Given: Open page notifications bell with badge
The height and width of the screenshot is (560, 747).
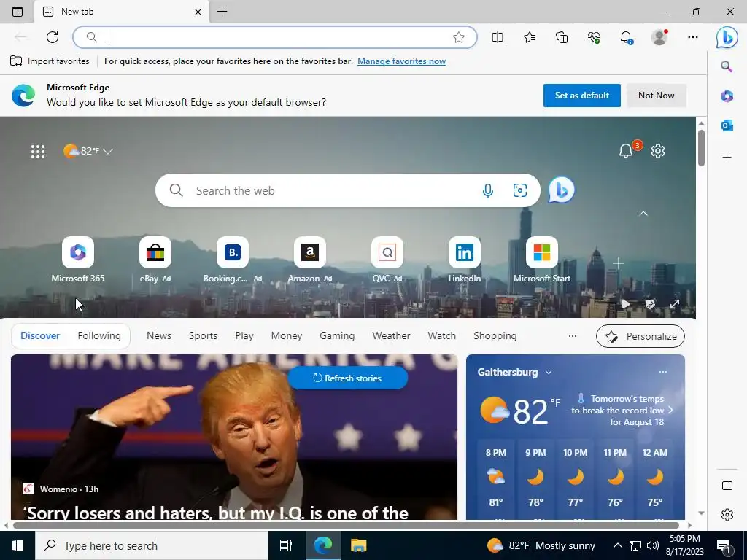Looking at the screenshot, I should pyautogui.click(x=626, y=150).
